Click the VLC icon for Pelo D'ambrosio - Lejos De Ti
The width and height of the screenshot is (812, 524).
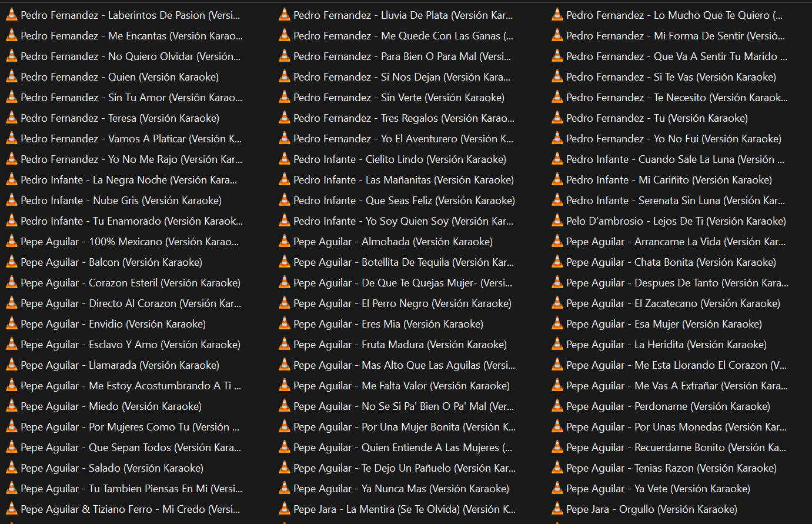point(557,221)
